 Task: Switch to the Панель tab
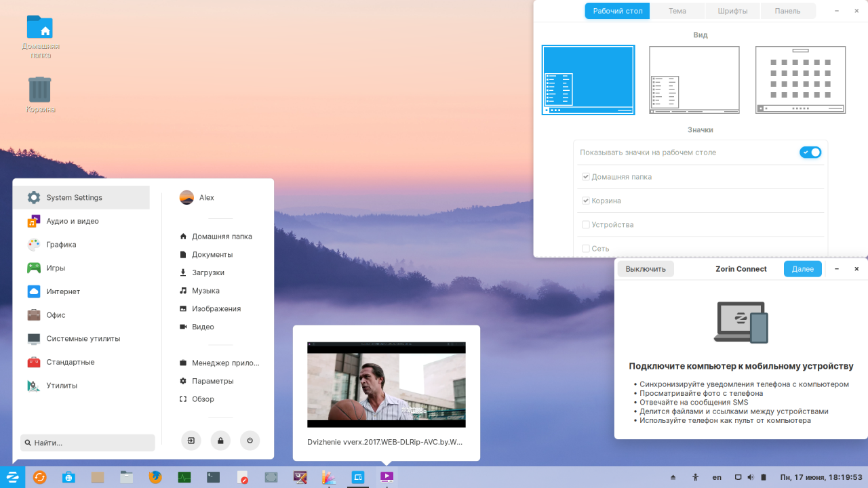coord(787,11)
